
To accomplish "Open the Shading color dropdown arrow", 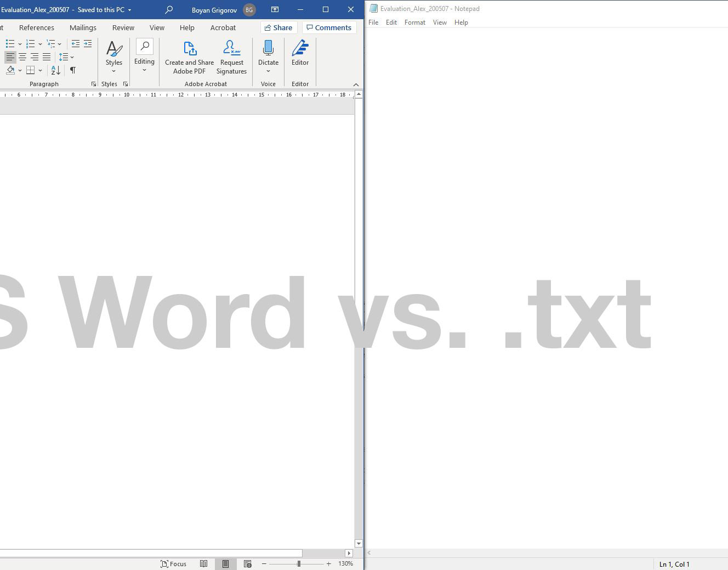I will 20,70.
